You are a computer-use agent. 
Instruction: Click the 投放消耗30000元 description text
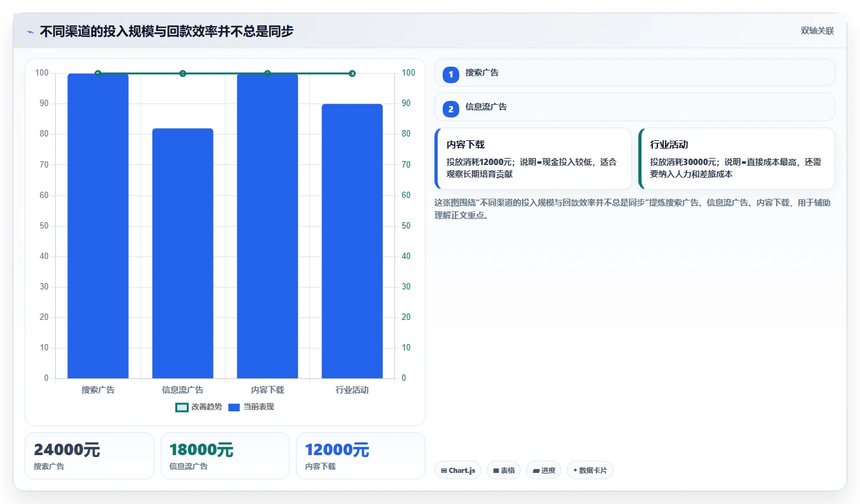click(x=736, y=168)
